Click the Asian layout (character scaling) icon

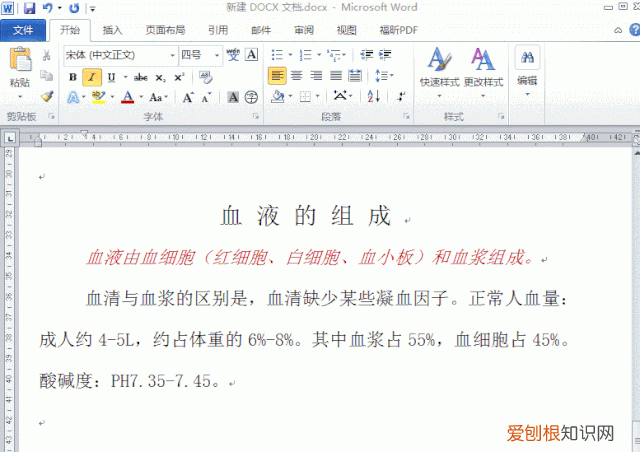tap(340, 97)
